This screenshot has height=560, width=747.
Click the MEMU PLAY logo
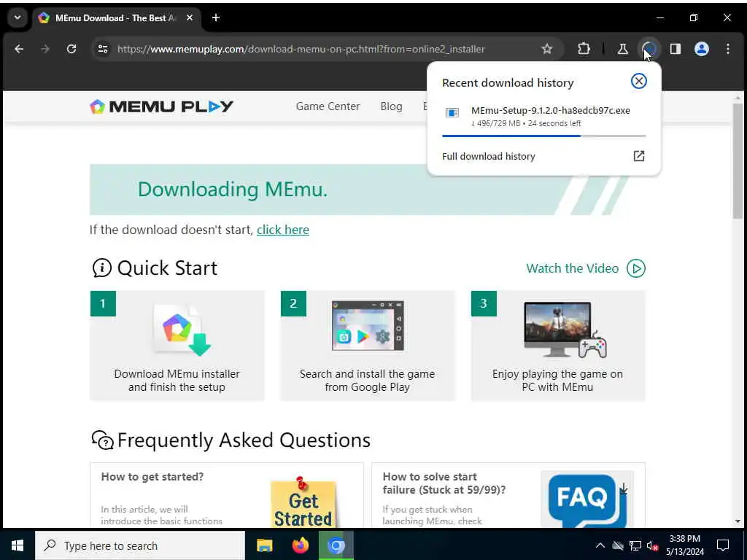[161, 106]
